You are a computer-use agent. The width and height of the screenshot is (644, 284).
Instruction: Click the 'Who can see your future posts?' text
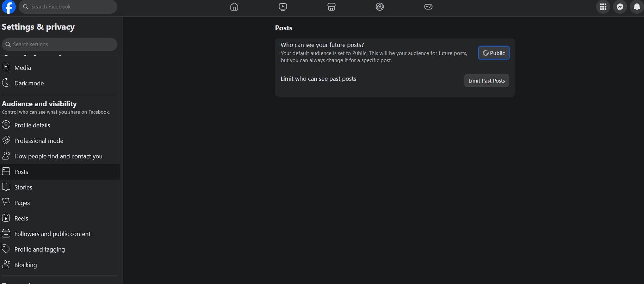coord(322,45)
